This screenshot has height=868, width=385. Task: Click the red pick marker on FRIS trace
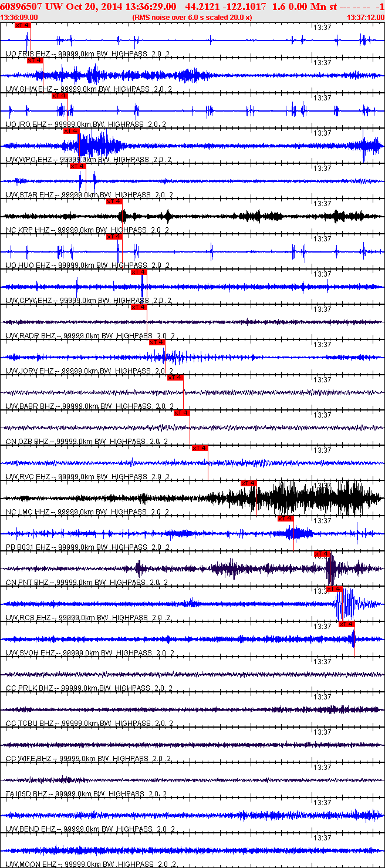click(x=22, y=25)
